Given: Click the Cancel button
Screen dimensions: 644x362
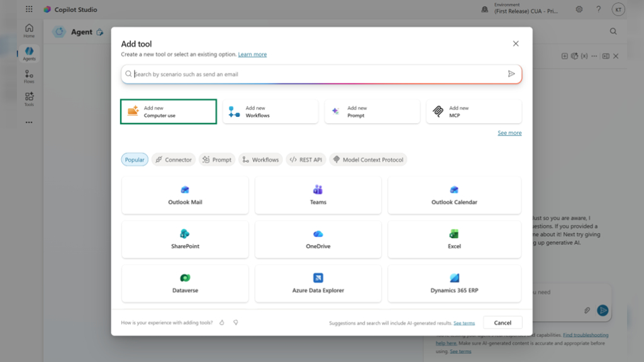Looking at the screenshot, I should point(502,322).
